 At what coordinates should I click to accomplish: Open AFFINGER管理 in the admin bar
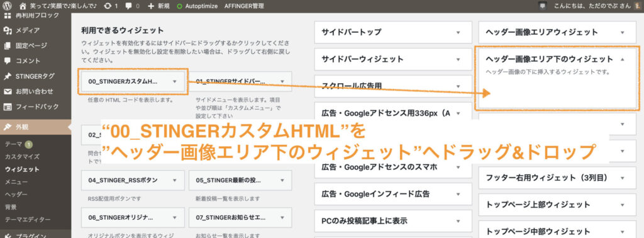point(244,6)
